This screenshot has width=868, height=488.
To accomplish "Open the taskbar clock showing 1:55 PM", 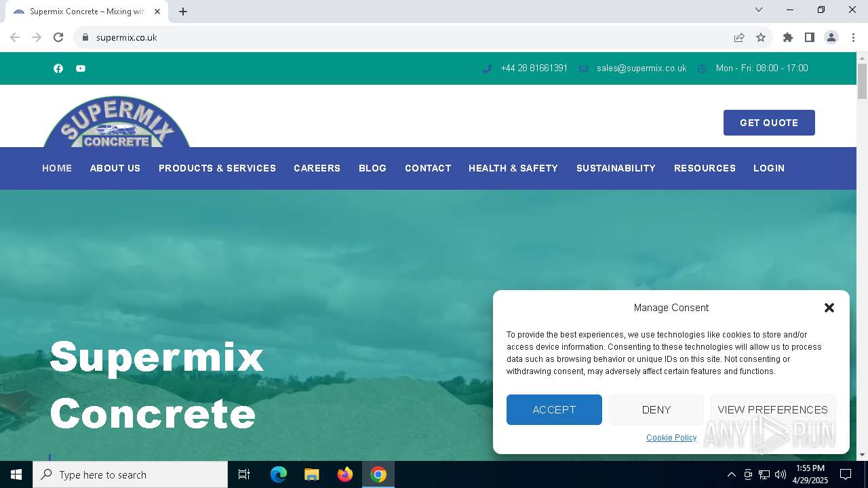I will click(810, 474).
